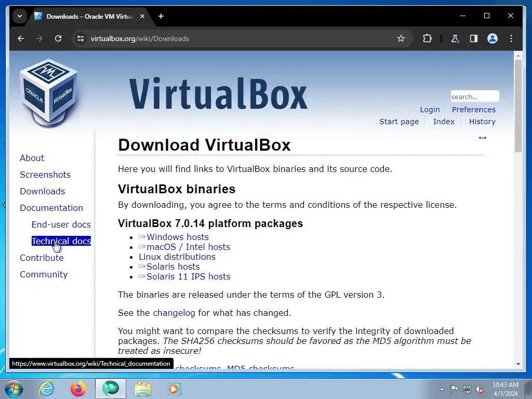Open About in the sidebar
Viewport: 532px width, 399px height.
[32, 158]
